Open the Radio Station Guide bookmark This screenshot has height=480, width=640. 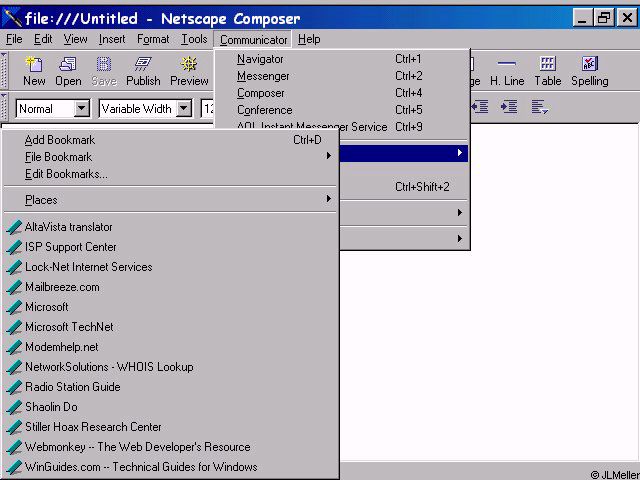coord(170,387)
